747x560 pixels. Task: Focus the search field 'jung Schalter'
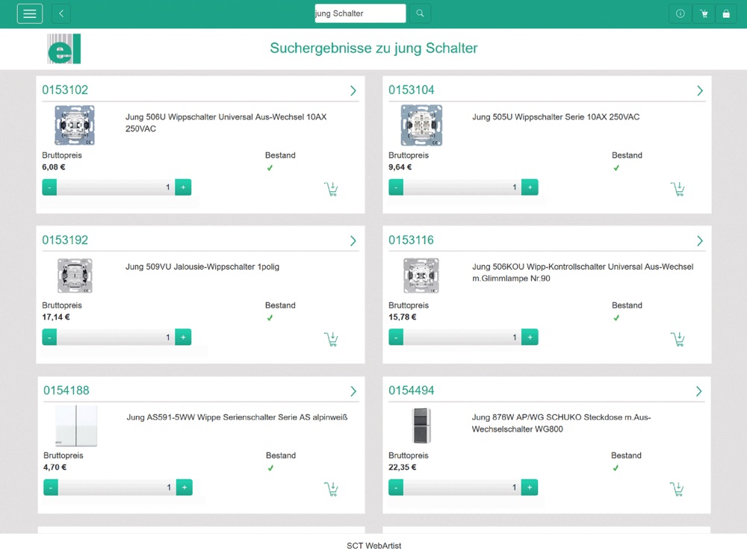point(360,13)
